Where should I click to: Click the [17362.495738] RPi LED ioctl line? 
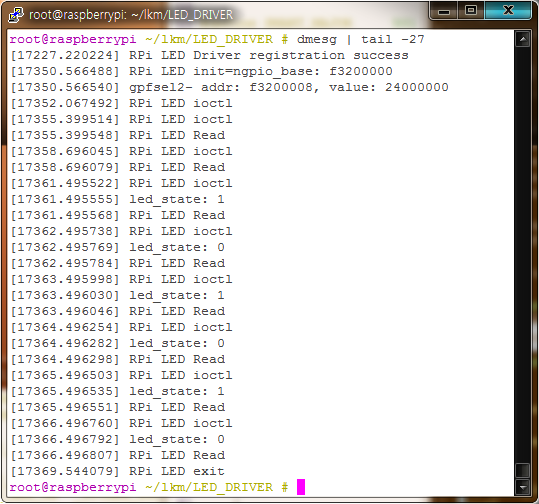click(x=121, y=231)
